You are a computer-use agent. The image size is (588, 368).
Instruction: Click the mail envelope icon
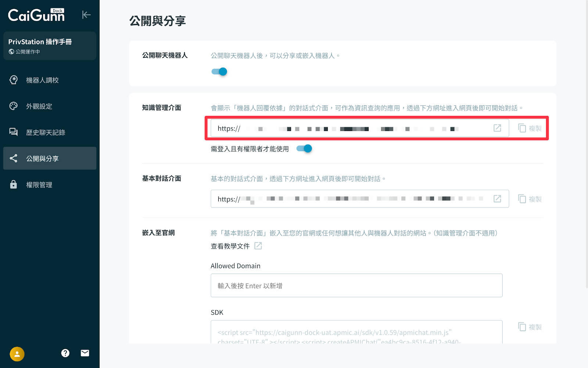(x=85, y=353)
